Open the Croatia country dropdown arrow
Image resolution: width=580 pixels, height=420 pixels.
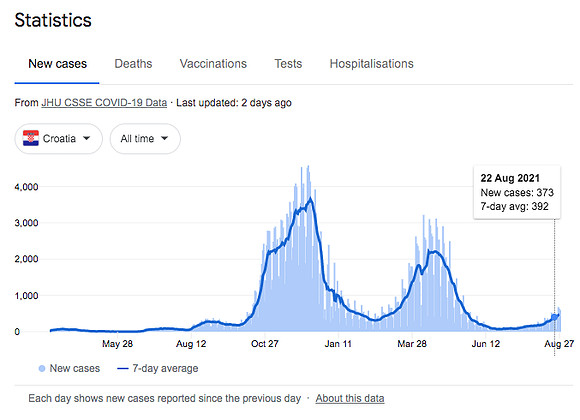click(86, 138)
